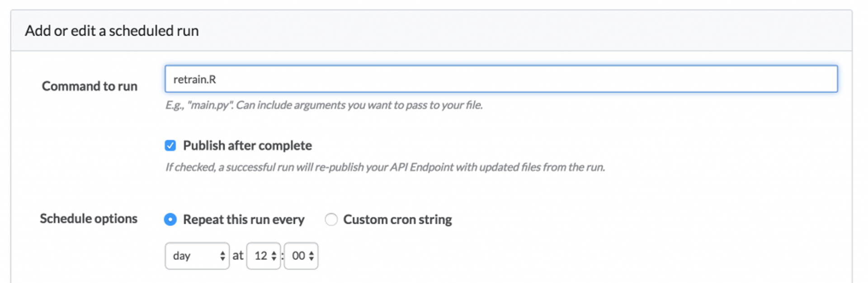Click the "at" text between schedule selectors
The image size is (868, 283).
tap(238, 255)
